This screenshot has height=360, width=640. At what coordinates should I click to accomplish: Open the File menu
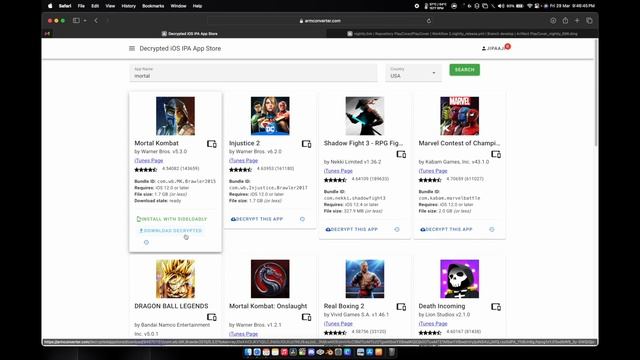pyautogui.click(x=81, y=6)
